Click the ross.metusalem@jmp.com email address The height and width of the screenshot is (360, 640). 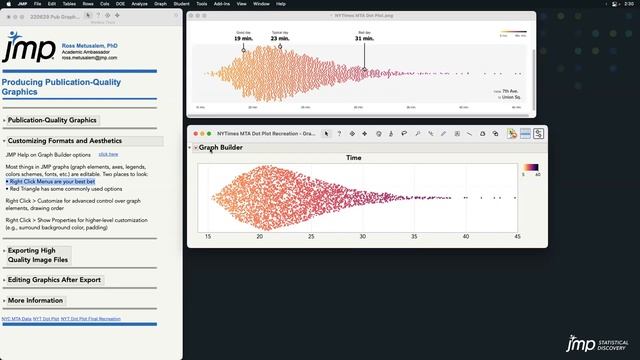(89, 58)
